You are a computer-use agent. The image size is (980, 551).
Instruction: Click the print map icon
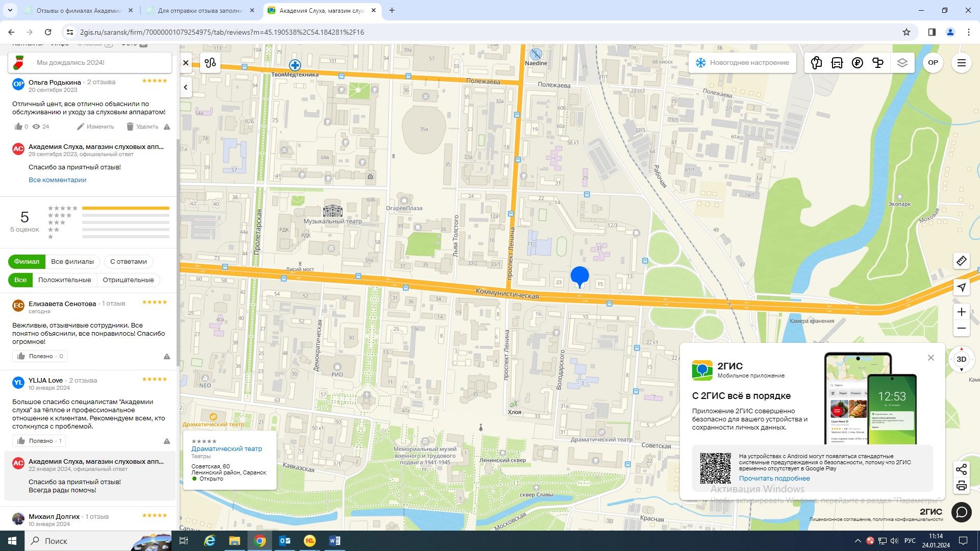[961, 486]
